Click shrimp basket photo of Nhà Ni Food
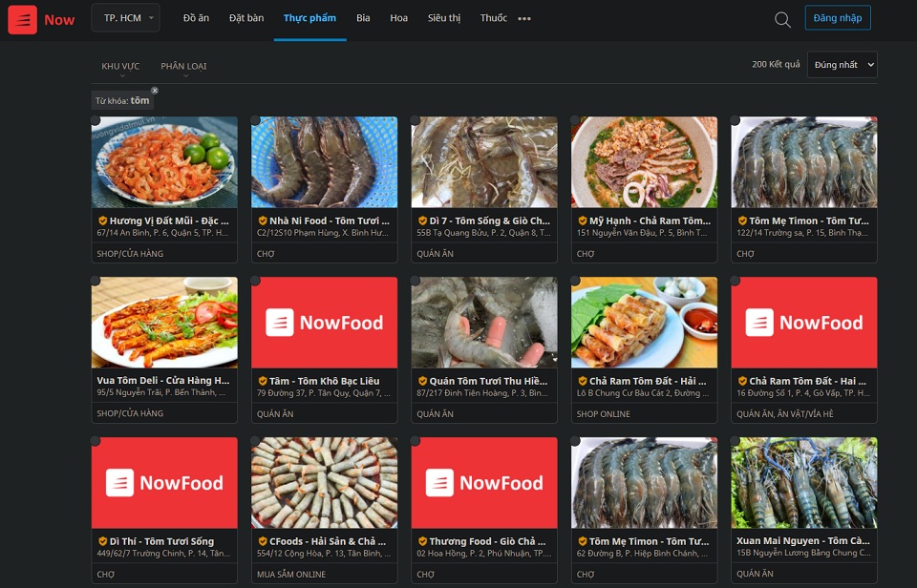 325,162
